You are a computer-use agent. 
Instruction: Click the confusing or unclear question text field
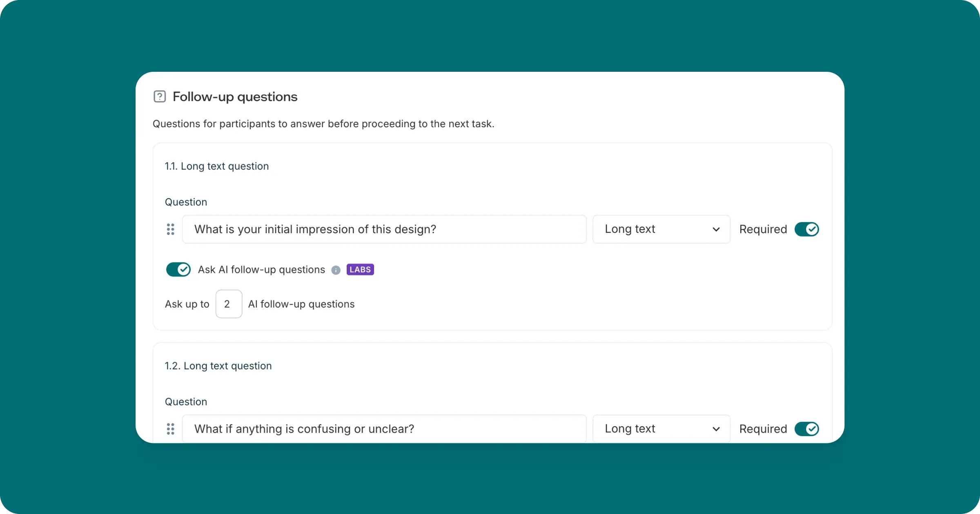[384, 429]
